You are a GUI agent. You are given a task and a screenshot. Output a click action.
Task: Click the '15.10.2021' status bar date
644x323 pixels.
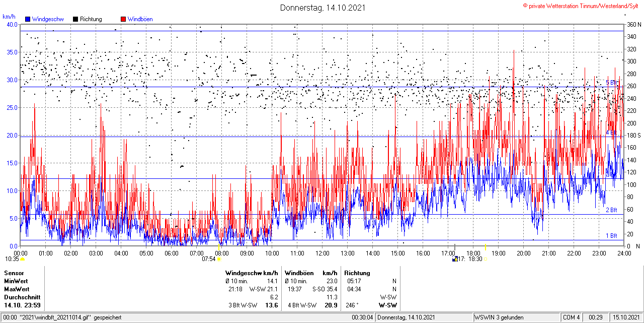tap(626, 317)
